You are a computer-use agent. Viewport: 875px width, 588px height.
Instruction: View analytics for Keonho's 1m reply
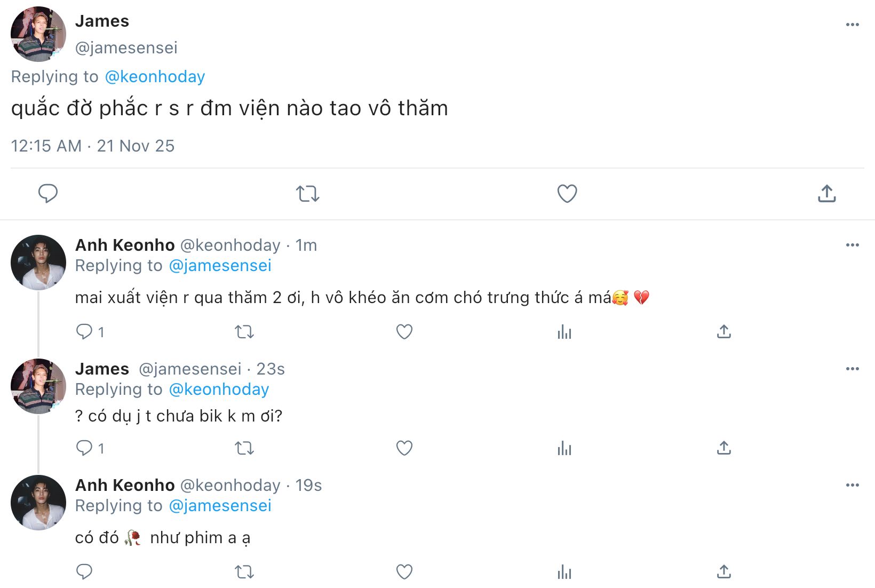(x=564, y=332)
